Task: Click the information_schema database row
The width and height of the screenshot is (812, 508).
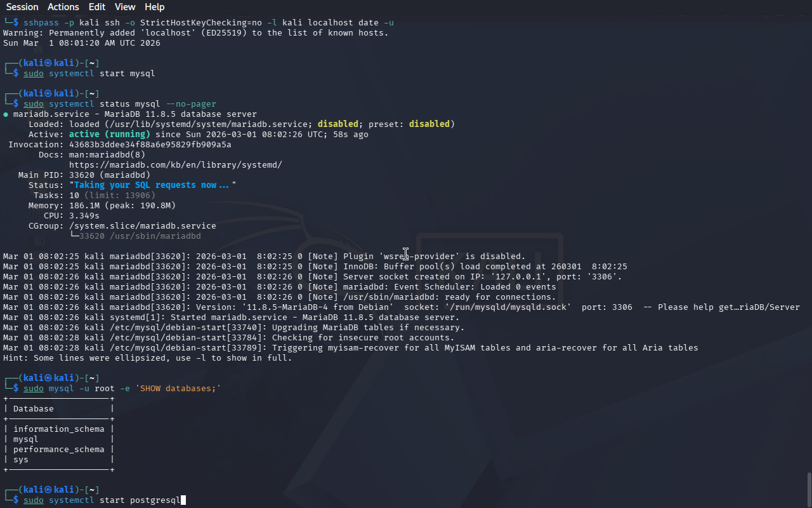Action: 58,429
